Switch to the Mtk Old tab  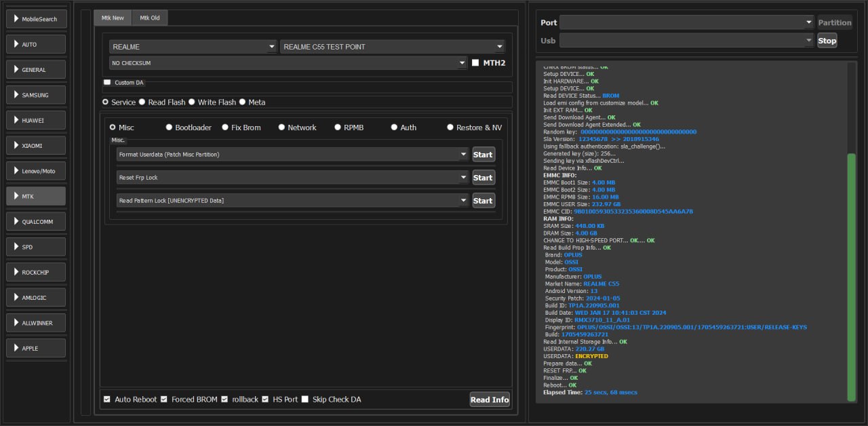150,18
